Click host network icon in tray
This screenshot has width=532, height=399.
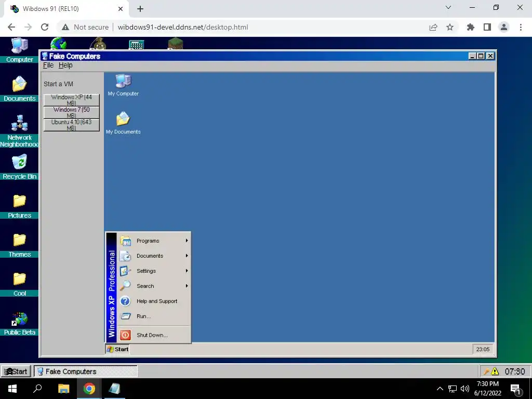[x=453, y=389]
